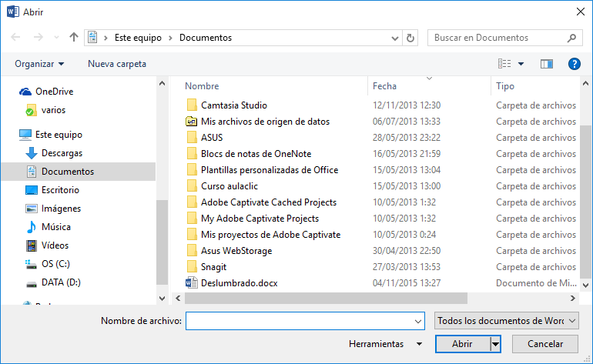Refresh the Documentos folder view
The height and width of the screenshot is (364, 593).
tap(410, 38)
